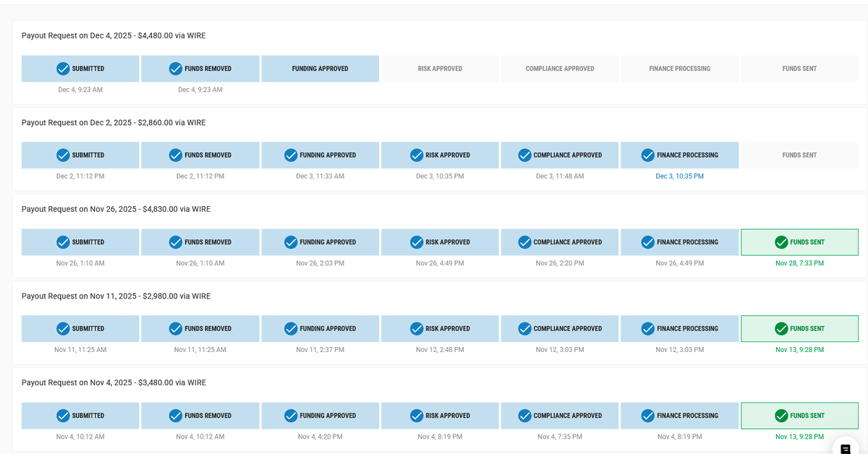This screenshot has width=868, height=454.
Task: Click the Nov 26, 2:20 PM timestamp
Action: [560, 263]
